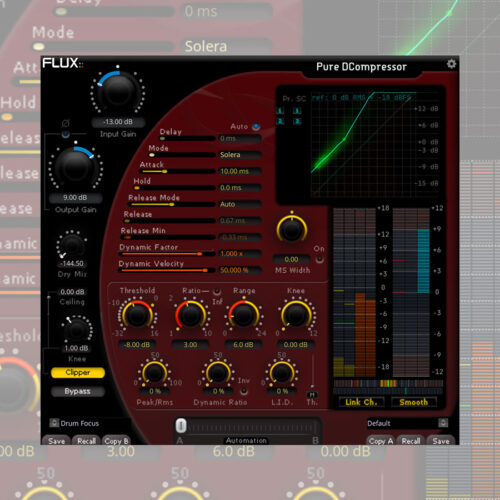The image size is (500, 500).
Task: Click slot B Recall button
Action: click(411, 441)
